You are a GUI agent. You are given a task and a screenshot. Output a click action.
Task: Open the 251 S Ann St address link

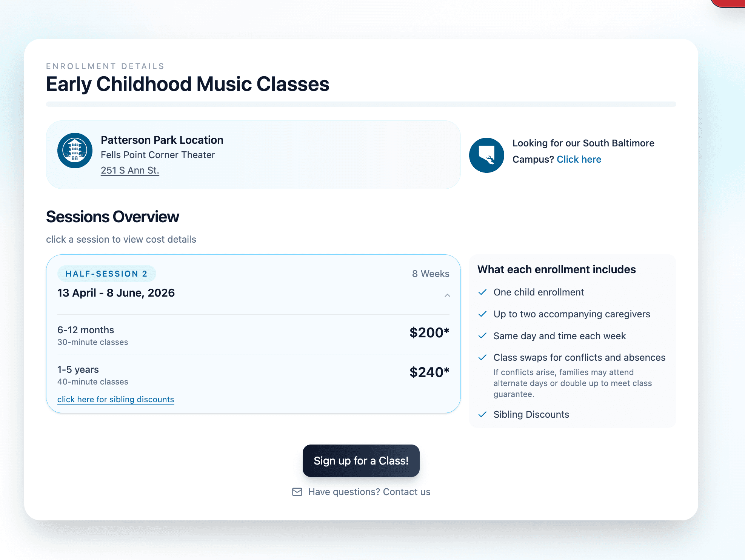[130, 170]
